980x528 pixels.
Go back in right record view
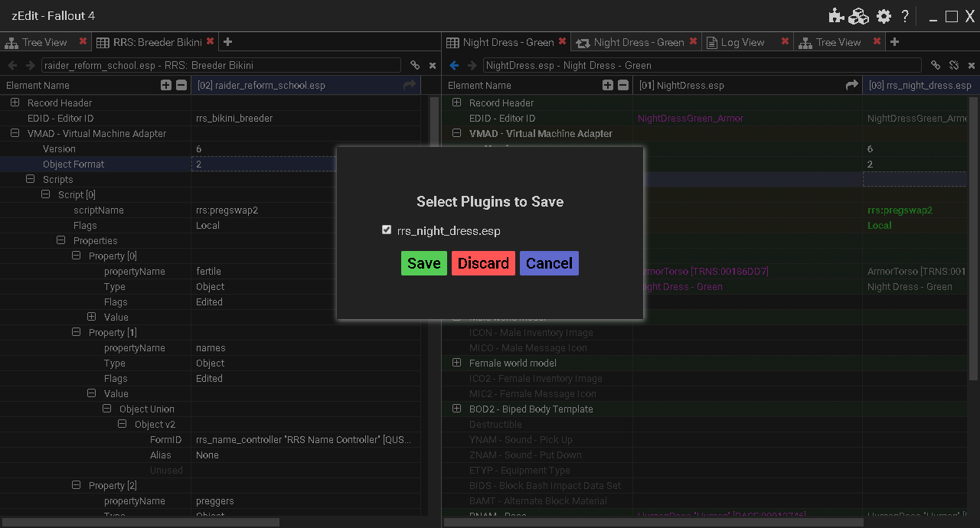pos(454,66)
